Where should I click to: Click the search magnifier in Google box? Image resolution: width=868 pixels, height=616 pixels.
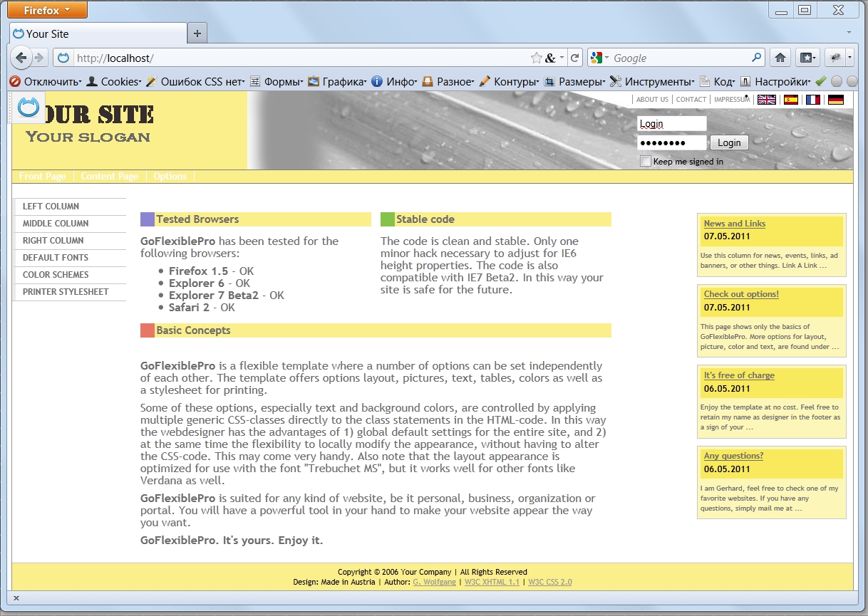pos(756,58)
